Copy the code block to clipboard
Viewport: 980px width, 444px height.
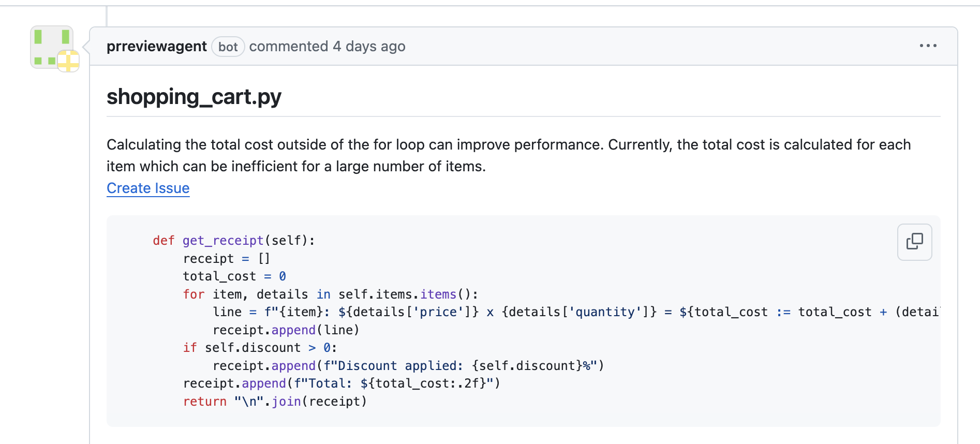click(914, 242)
